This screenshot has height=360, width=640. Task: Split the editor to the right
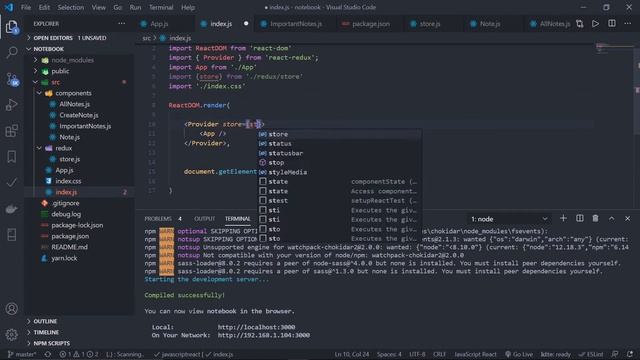click(612, 24)
